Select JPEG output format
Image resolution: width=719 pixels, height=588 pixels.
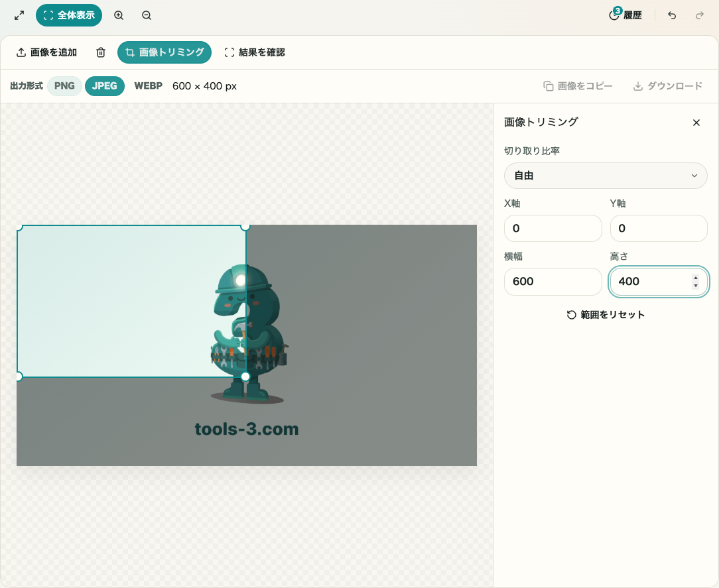pos(105,86)
